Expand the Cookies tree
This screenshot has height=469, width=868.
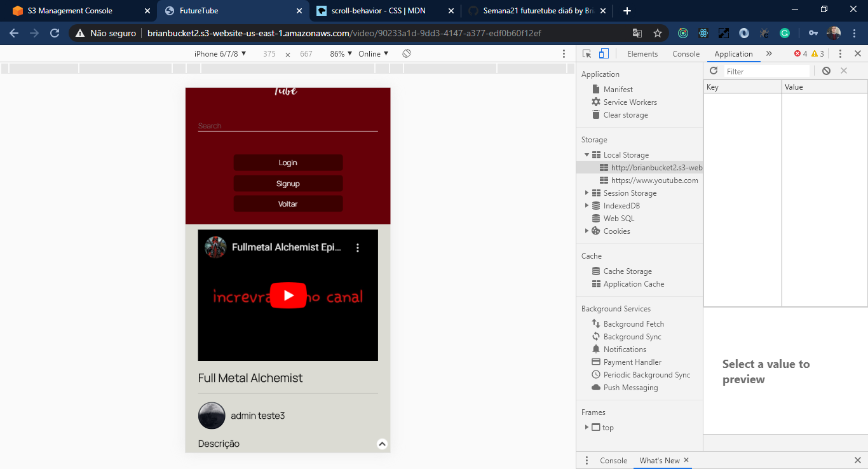pyautogui.click(x=587, y=231)
